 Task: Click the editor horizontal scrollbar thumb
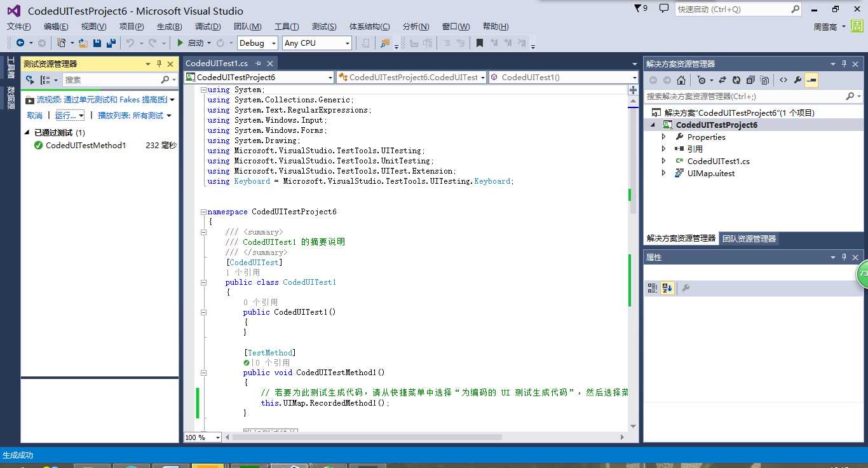tap(367, 437)
